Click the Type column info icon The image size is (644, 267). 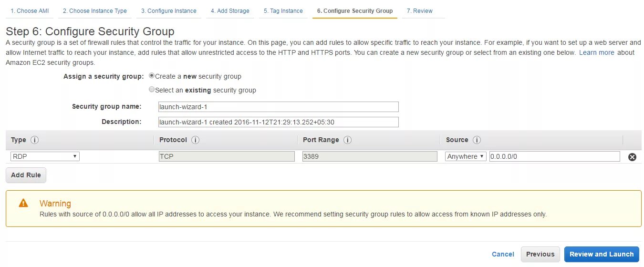click(x=34, y=140)
